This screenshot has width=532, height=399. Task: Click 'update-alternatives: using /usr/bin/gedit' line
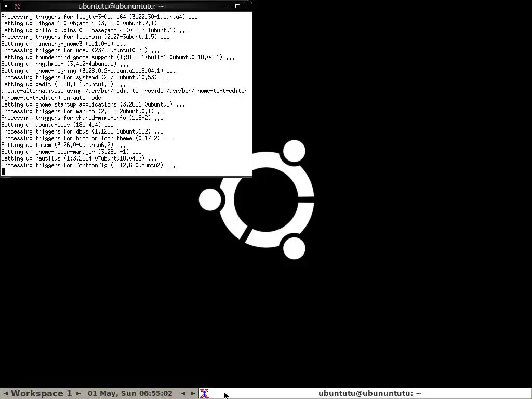[x=124, y=91]
